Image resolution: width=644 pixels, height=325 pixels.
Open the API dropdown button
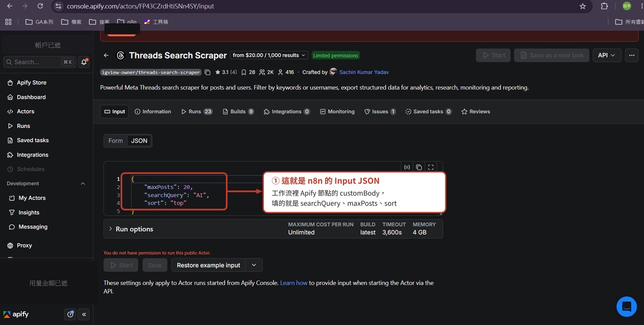(x=607, y=55)
